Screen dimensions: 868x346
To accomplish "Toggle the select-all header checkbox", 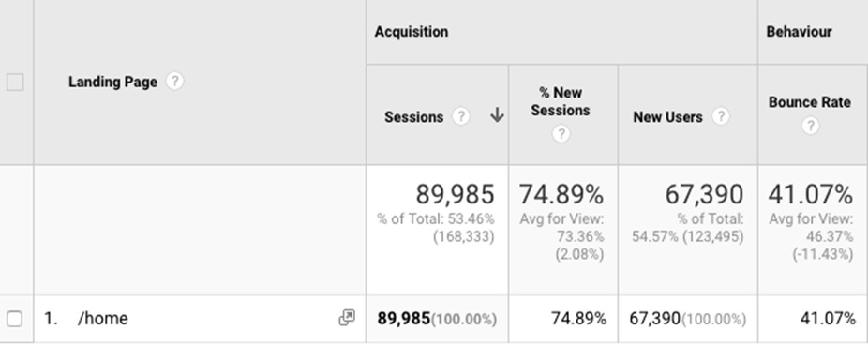I will point(15,82).
